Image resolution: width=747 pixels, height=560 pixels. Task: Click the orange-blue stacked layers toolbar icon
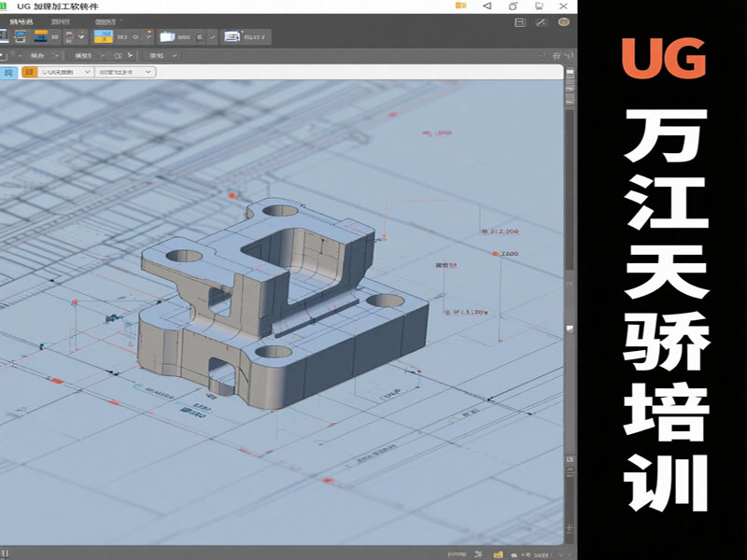(x=42, y=36)
